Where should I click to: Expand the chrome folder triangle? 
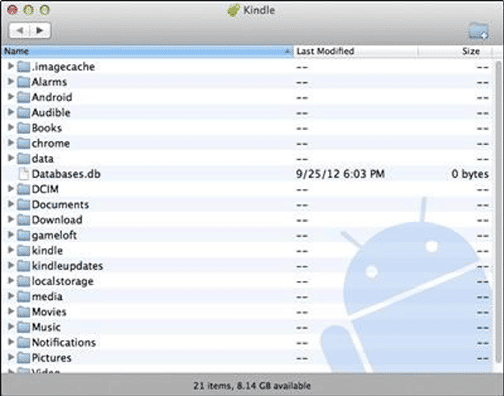[11, 143]
